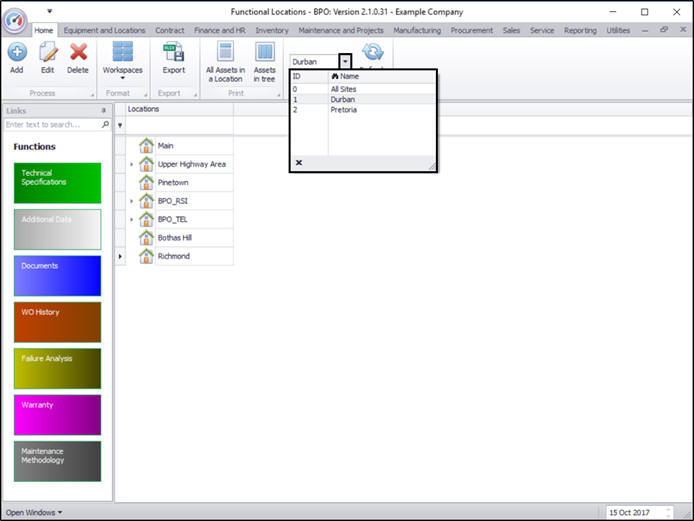Open the Home ribbon tab

(x=44, y=30)
